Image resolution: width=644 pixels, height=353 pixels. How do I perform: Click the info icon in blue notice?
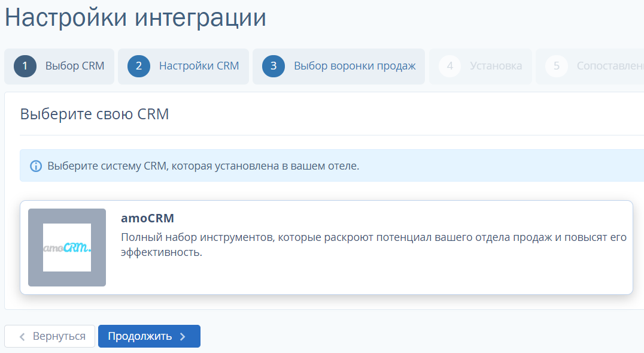point(36,166)
